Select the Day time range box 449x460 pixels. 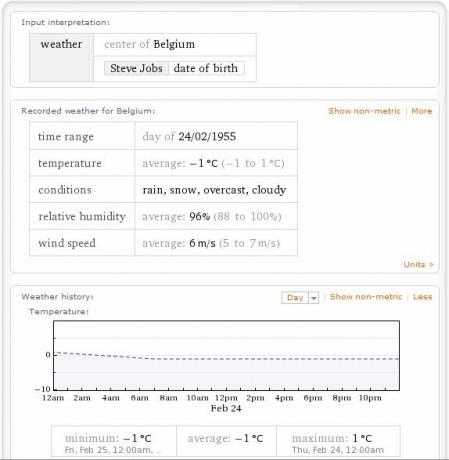(x=295, y=297)
